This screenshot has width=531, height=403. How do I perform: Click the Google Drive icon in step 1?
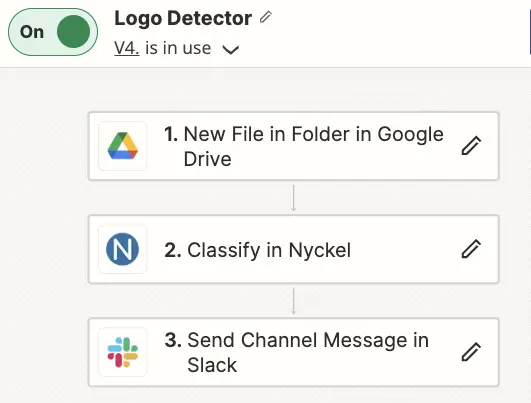click(x=123, y=146)
